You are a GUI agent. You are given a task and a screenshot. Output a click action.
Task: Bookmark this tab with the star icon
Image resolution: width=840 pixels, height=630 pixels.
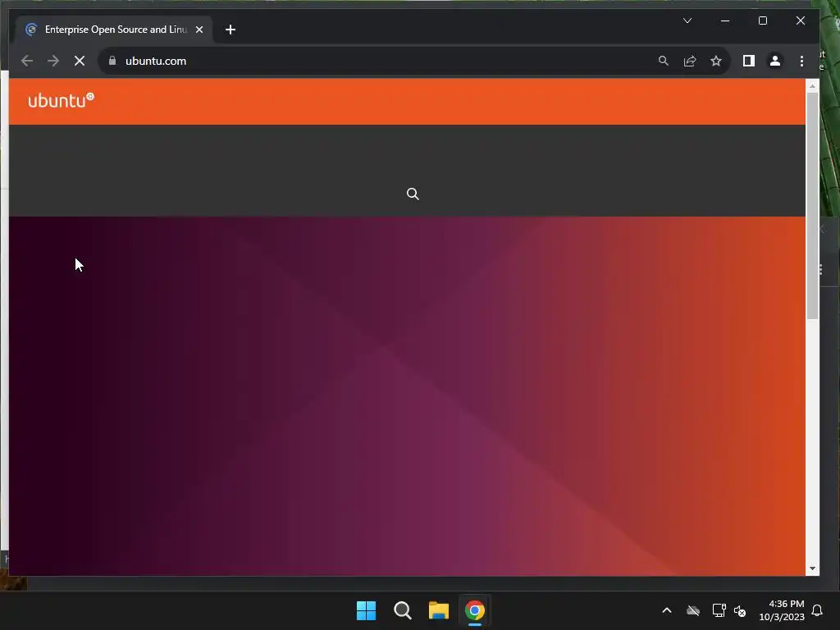tap(715, 61)
